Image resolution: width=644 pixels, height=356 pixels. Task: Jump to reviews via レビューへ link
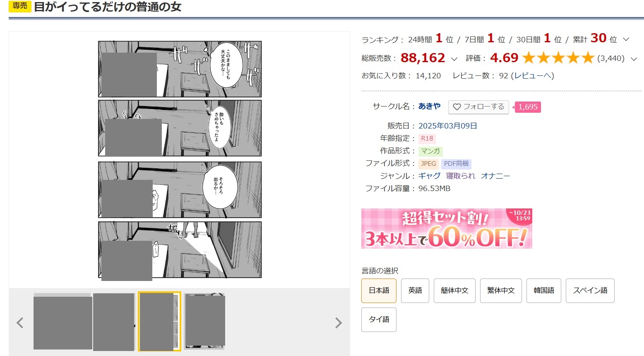532,75
